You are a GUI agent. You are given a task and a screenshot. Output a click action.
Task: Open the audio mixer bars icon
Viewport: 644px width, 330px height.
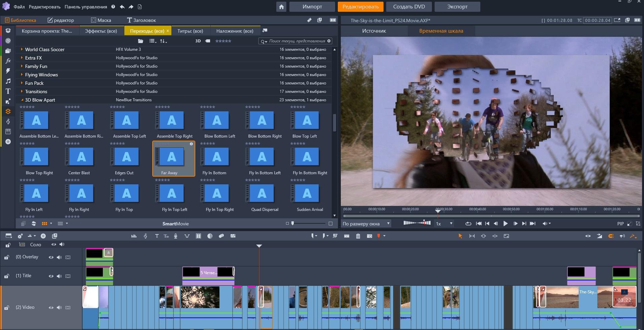[134, 236]
